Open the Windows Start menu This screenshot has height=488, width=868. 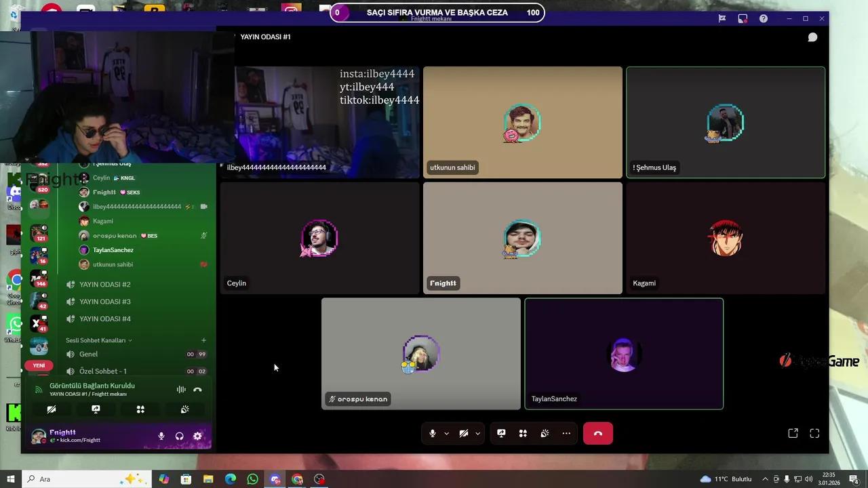point(10,479)
